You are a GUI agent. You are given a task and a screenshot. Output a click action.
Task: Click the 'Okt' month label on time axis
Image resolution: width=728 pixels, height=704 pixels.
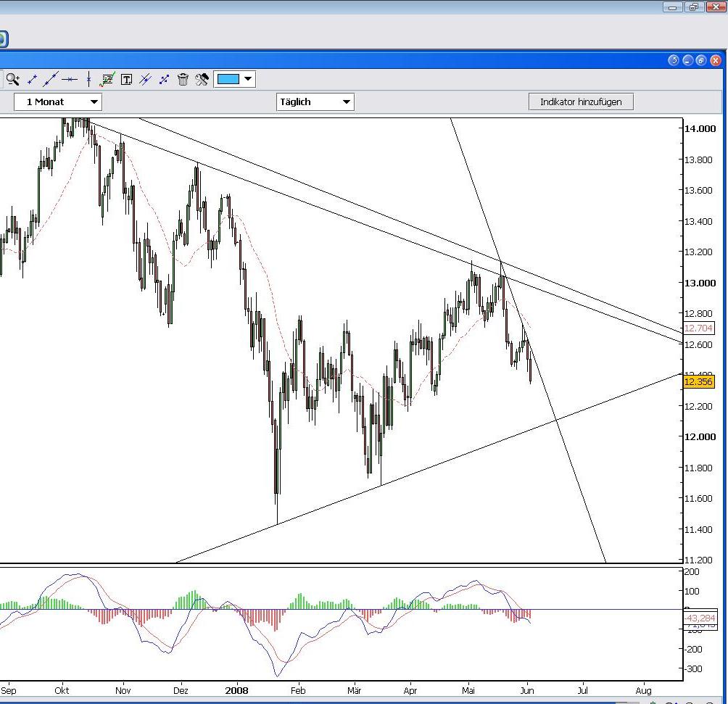click(62, 690)
